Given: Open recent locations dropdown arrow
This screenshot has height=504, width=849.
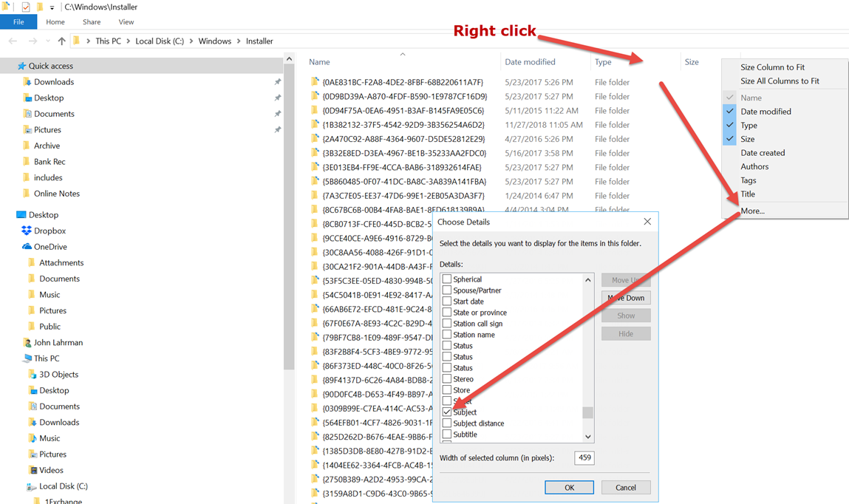Looking at the screenshot, I should pyautogui.click(x=48, y=41).
